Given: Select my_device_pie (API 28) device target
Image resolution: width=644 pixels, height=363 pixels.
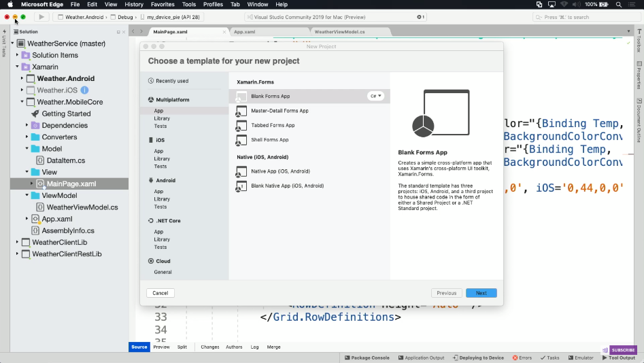Looking at the screenshot, I should (171, 17).
